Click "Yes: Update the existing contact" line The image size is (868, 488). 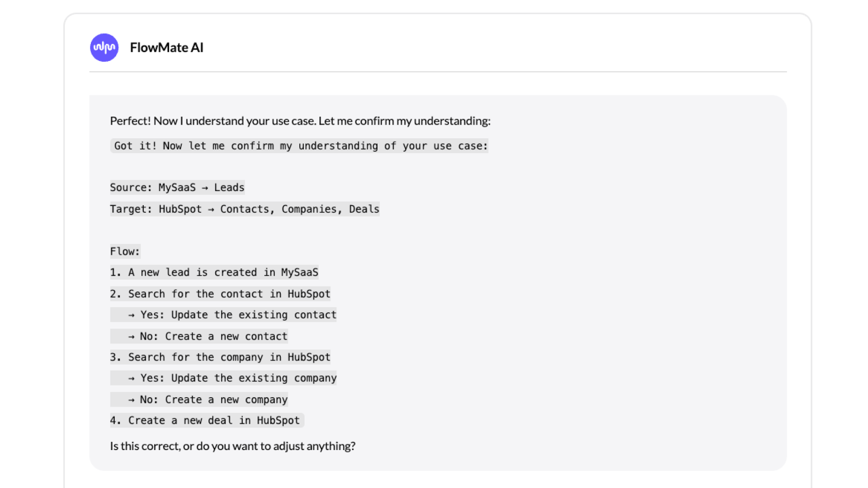pos(232,315)
